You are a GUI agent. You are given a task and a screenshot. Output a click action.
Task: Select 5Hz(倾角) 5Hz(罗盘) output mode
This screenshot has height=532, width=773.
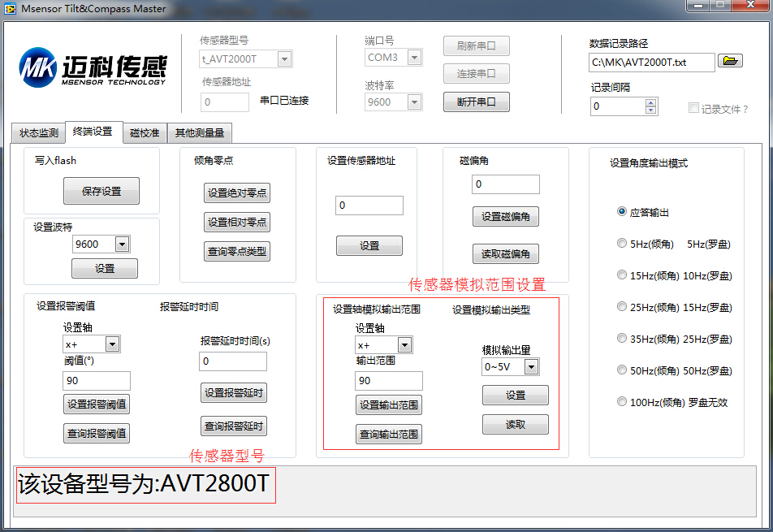622,243
